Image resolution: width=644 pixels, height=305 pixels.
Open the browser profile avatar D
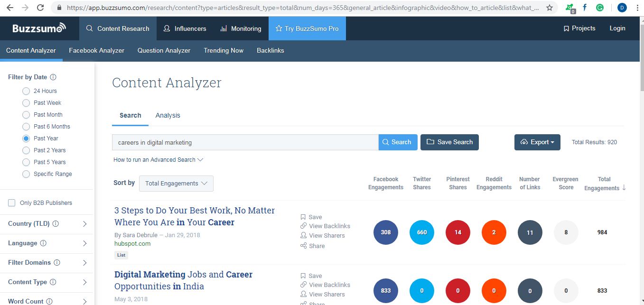click(622, 8)
